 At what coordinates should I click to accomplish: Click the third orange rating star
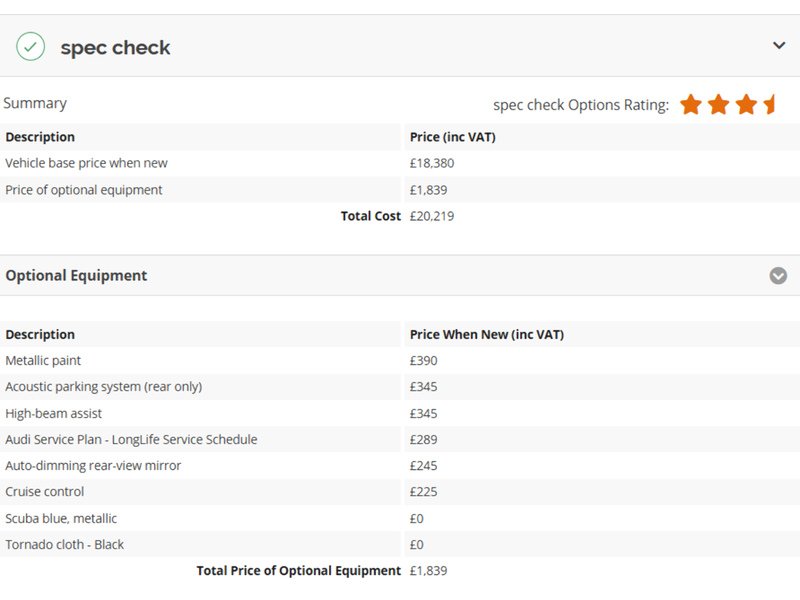pos(746,104)
